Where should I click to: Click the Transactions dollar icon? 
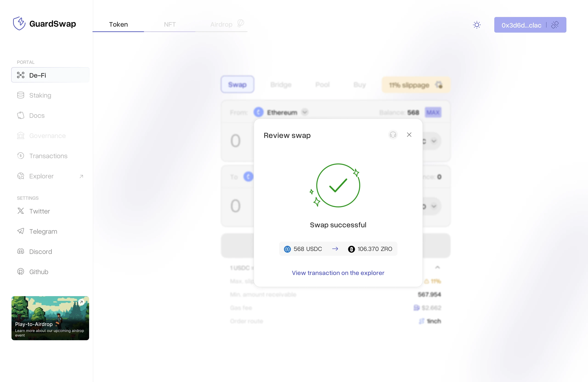click(x=21, y=156)
